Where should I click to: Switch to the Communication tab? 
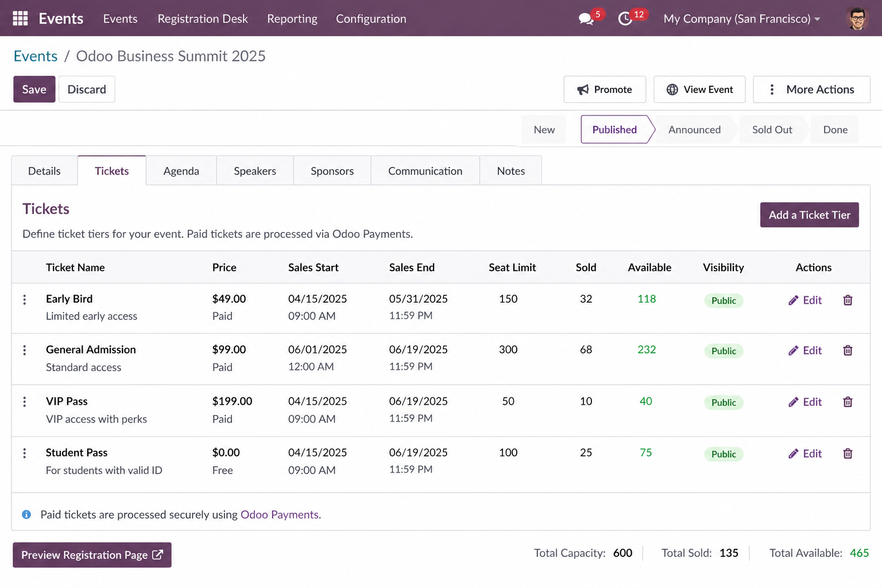425,171
